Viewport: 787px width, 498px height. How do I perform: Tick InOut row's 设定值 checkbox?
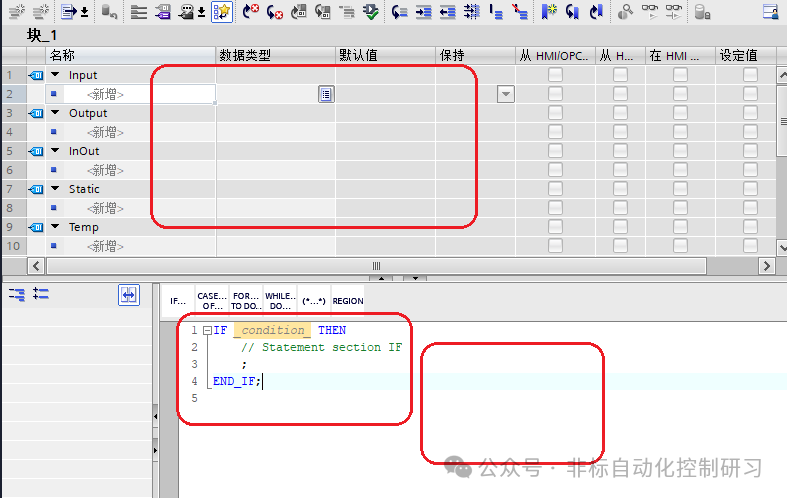(750, 151)
